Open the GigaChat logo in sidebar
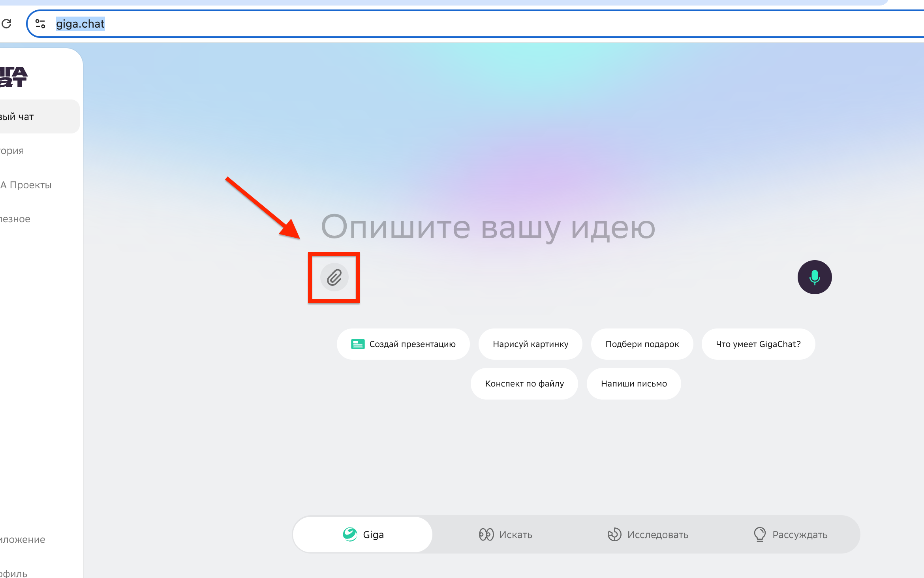924x578 pixels. [x=13, y=77]
